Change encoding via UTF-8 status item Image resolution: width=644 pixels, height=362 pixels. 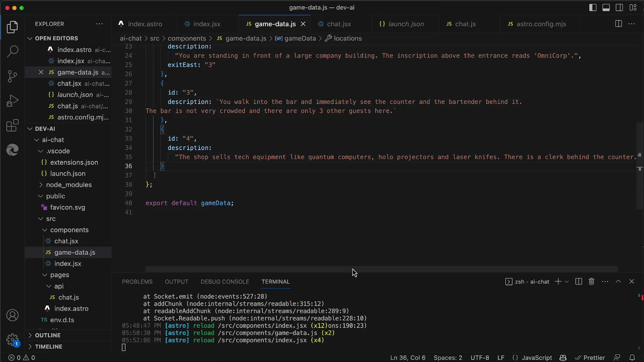(479, 358)
